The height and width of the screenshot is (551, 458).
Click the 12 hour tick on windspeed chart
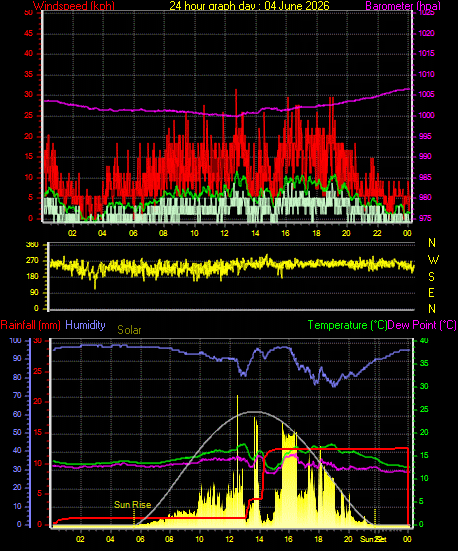click(x=224, y=233)
